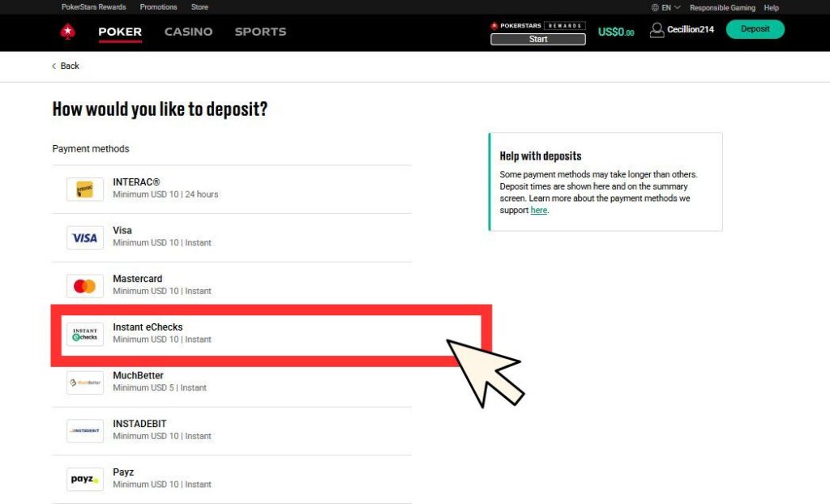Go Back to the previous page
The image size is (830, 504).
(65, 66)
